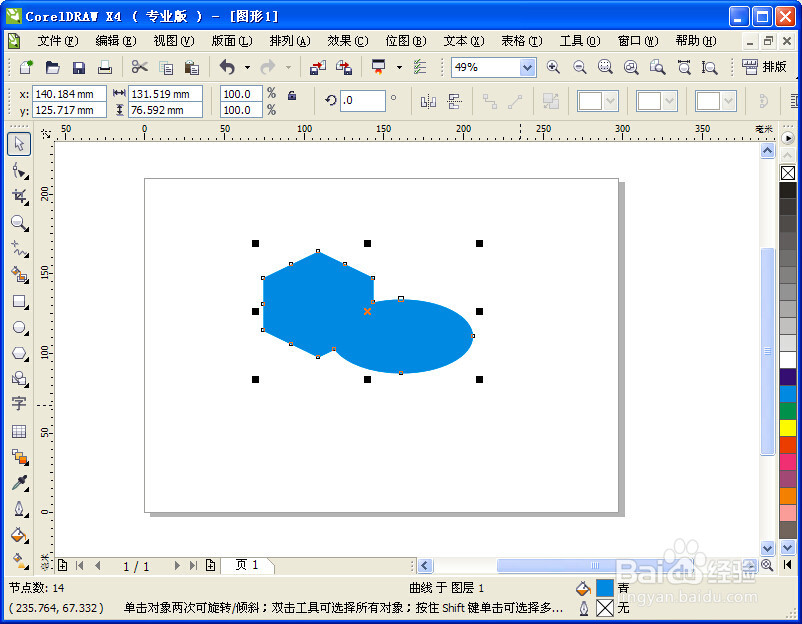Image resolution: width=802 pixels, height=624 pixels.
Task: Click the zoom out magnifier
Action: coord(579,67)
